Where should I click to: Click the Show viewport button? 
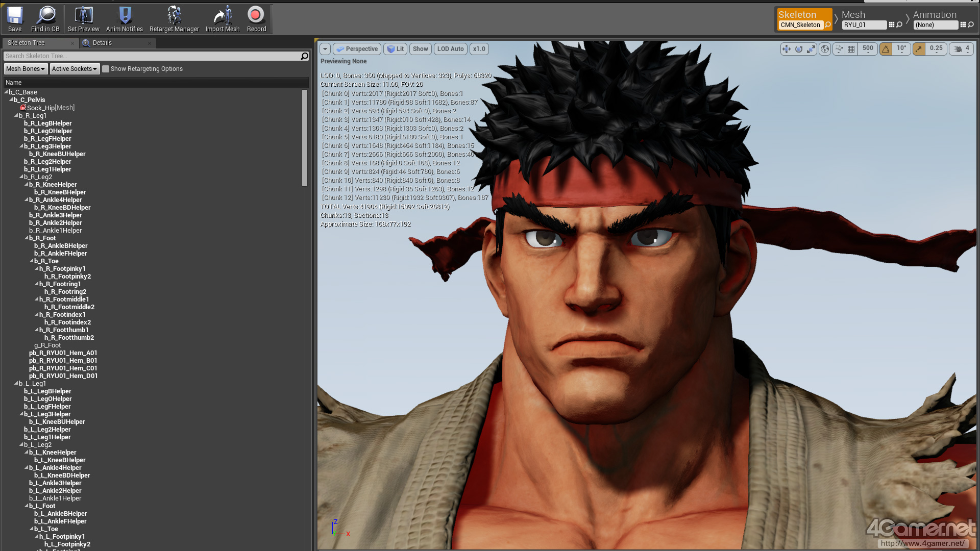420,49
